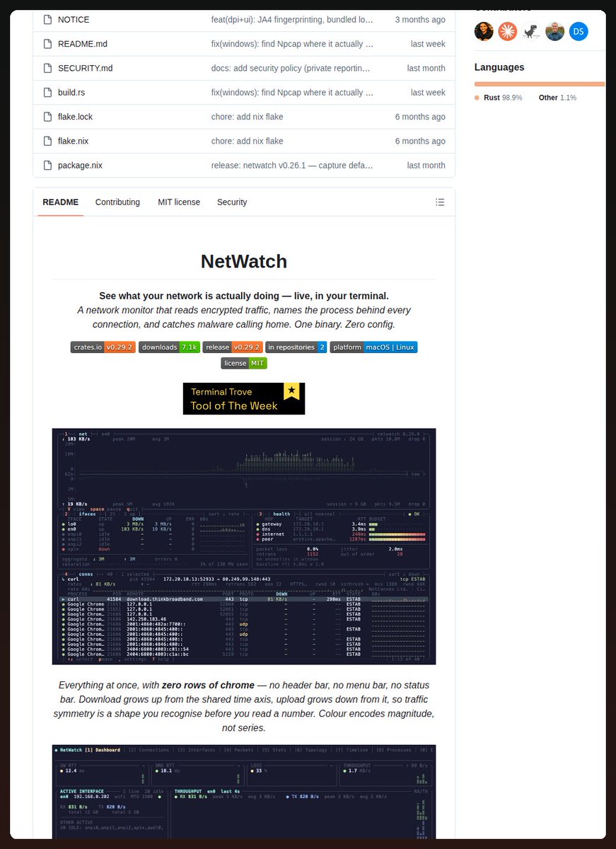The height and width of the screenshot is (849, 616).
Task: View the Npcap fix commit for README.md
Action: [292, 44]
